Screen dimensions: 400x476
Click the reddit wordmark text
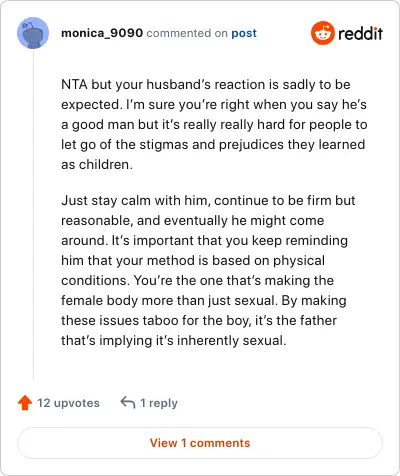pyautogui.click(x=360, y=33)
